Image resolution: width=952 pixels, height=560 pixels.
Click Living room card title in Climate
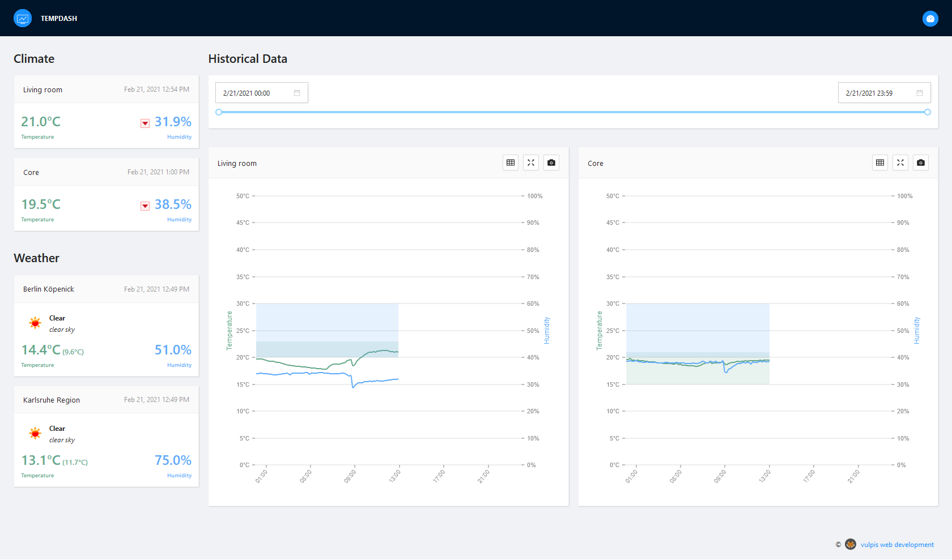(42, 89)
